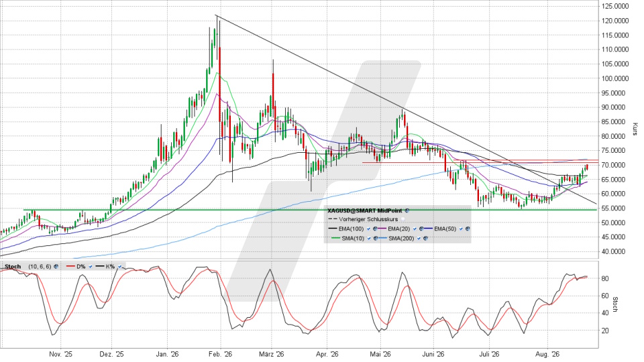Click the Mai '26 date label
The height and width of the screenshot is (362, 644).
coord(380,354)
